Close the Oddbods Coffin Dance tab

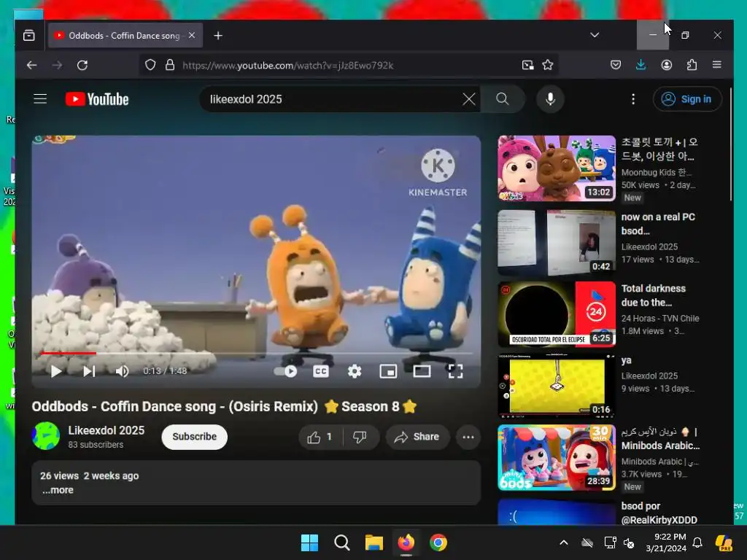(x=192, y=35)
